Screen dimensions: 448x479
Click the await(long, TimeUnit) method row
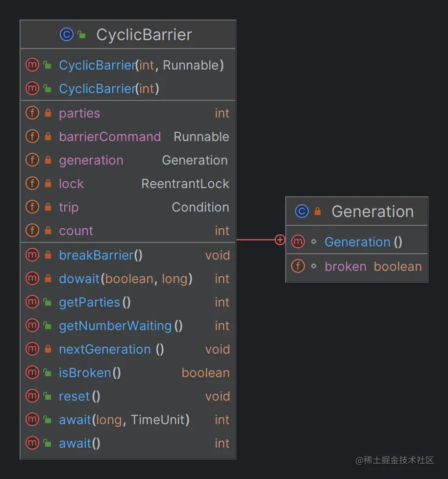(x=124, y=419)
